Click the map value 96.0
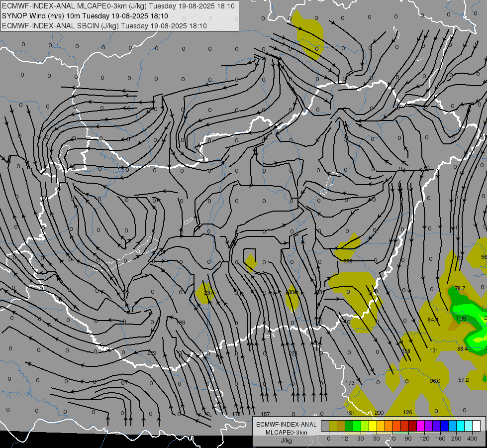 pyautogui.click(x=435, y=381)
